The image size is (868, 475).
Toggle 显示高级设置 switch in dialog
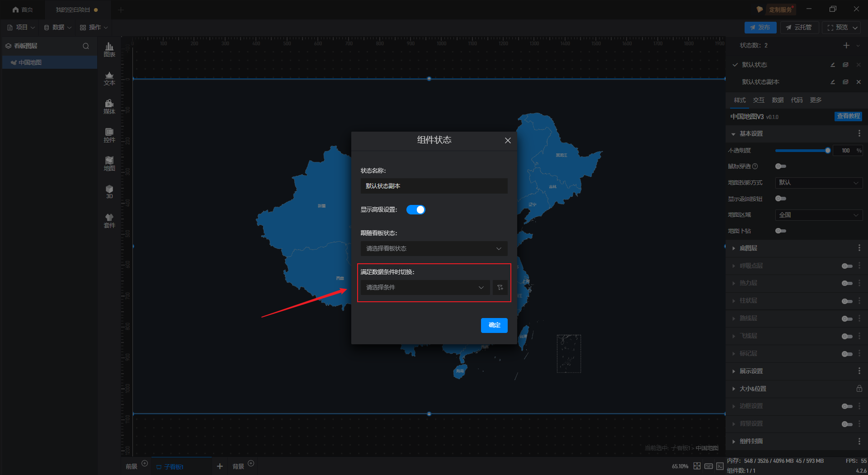click(x=416, y=209)
